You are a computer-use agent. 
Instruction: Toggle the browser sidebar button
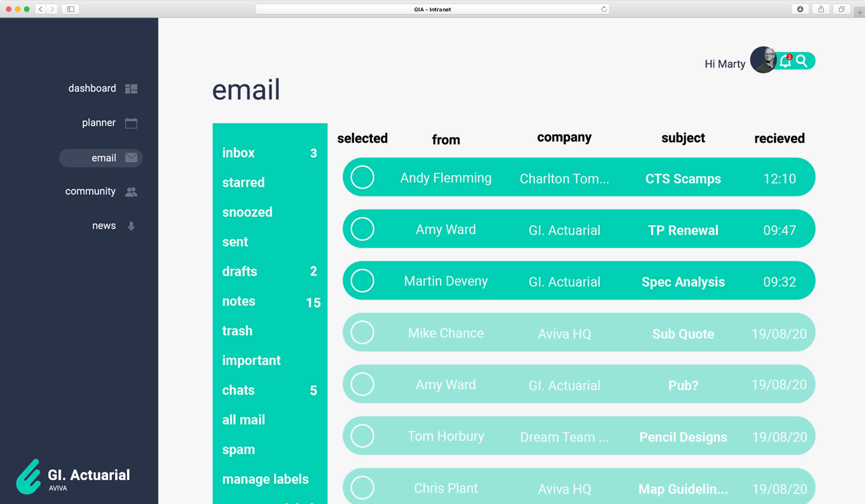pos(70,9)
